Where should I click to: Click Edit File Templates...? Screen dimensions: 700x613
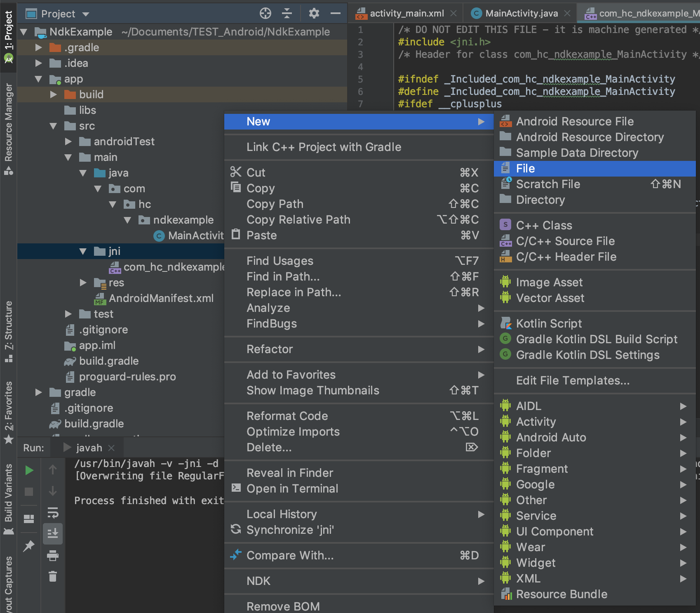(594, 380)
